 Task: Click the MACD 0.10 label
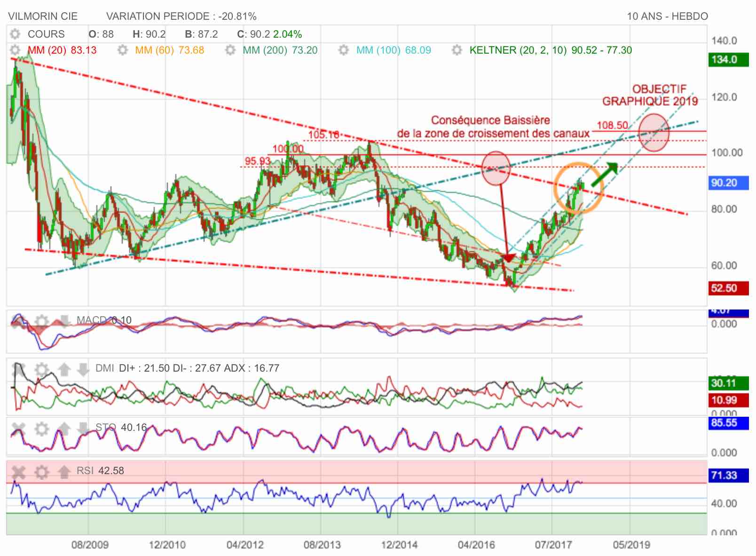(104, 320)
